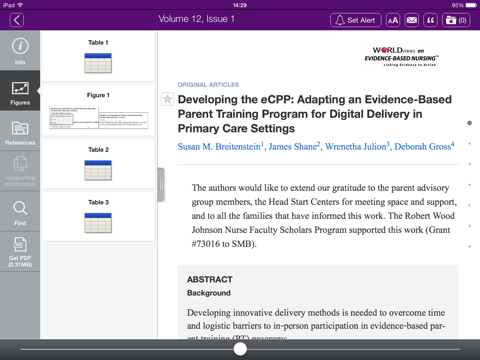Favorite the article with star icon
The height and width of the screenshot is (360, 480).
point(167,99)
